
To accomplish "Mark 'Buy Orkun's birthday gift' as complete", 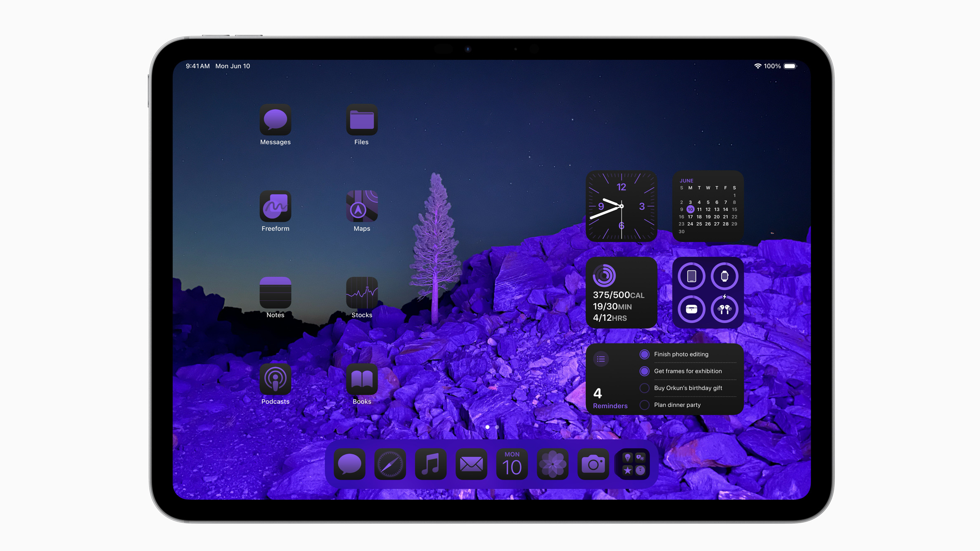I will pos(644,388).
